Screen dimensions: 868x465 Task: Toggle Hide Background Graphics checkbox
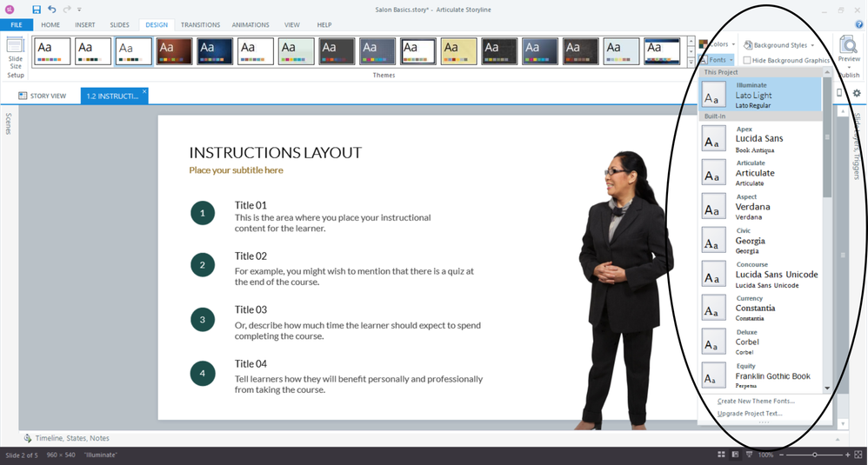coord(747,60)
